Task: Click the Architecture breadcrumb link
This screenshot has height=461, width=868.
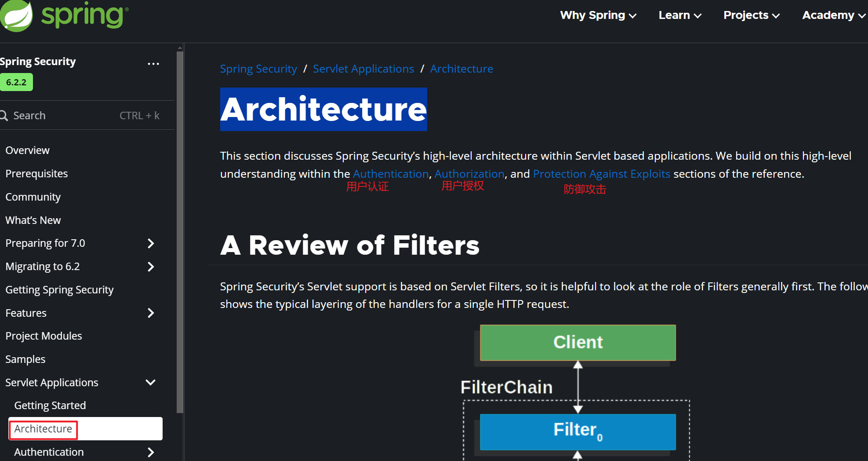Action: 461,69
